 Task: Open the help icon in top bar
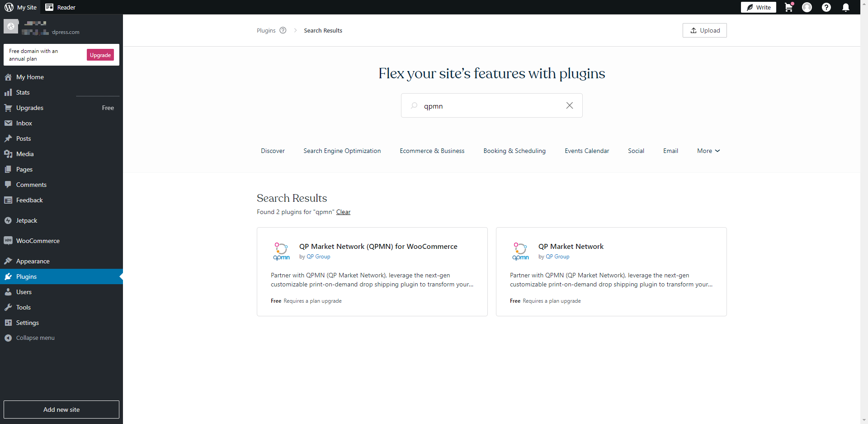(x=826, y=7)
